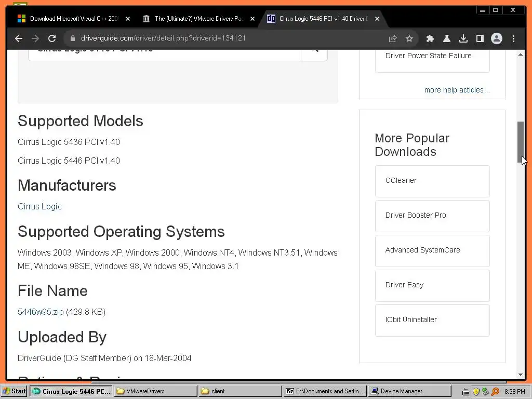Click the page scrollbar thumb

520,142
